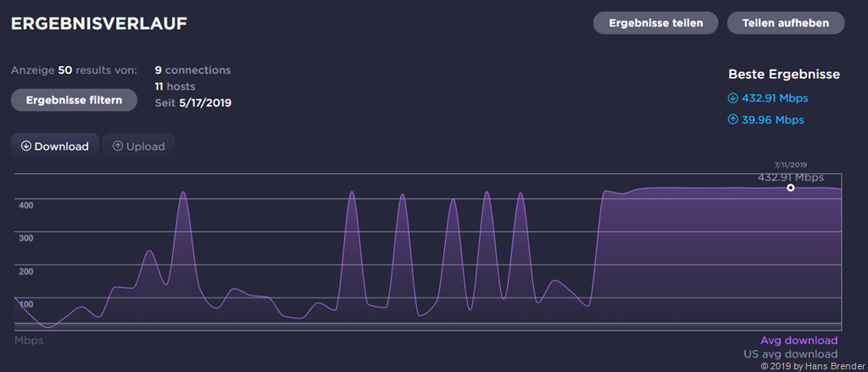Select the Download tab label
Viewport: 868px width, 372px height.
(62, 146)
